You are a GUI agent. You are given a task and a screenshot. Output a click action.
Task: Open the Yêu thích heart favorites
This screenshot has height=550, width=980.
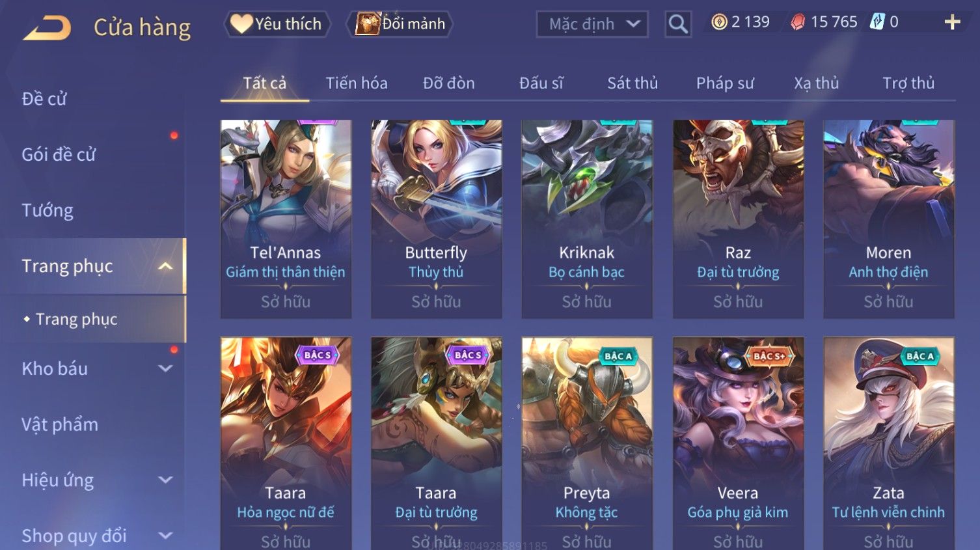(277, 24)
